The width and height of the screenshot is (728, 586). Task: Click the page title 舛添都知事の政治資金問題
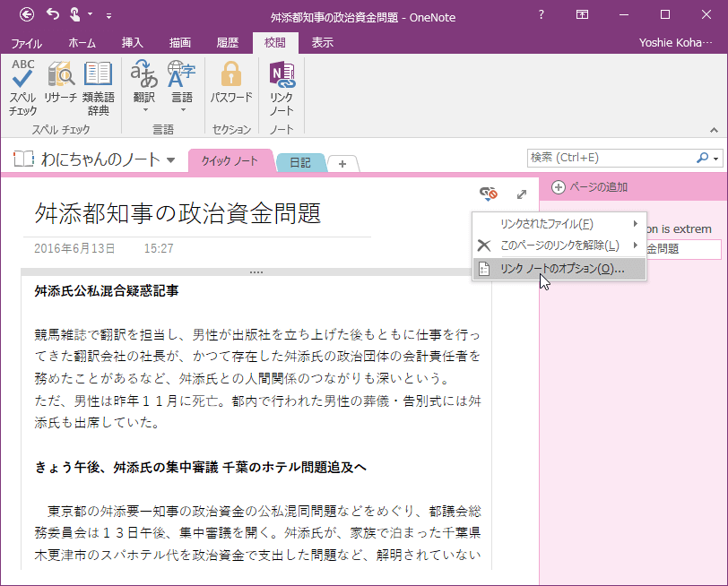pyautogui.click(x=178, y=213)
